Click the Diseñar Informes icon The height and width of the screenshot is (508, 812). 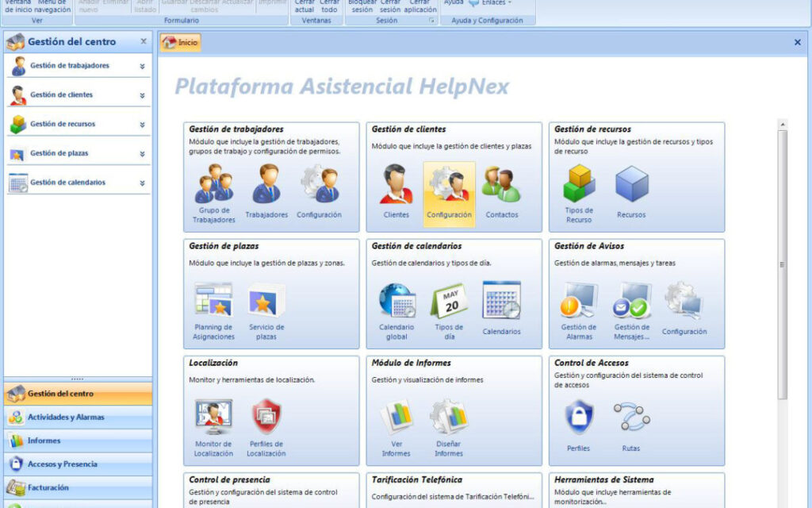[449, 418]
